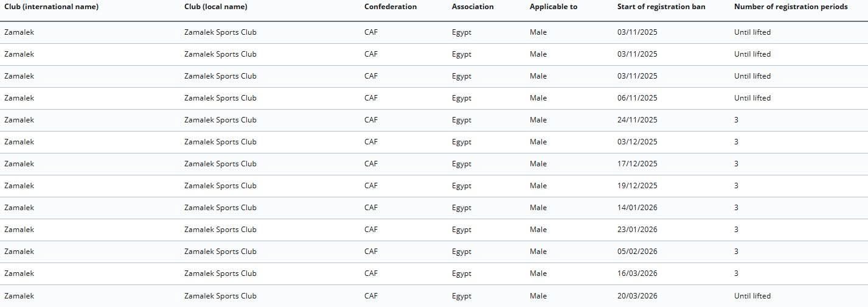Click the 24/11/2025 ban date cell
The height and width of the screenshot is (307, 868).
pos(637,120)
